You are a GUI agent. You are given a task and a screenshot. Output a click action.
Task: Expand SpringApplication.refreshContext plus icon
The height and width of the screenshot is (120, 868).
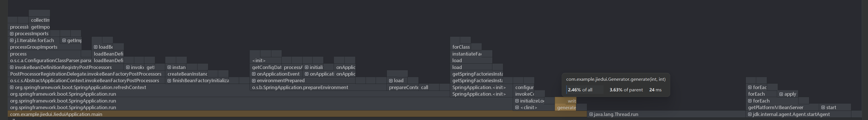point(12,87)
